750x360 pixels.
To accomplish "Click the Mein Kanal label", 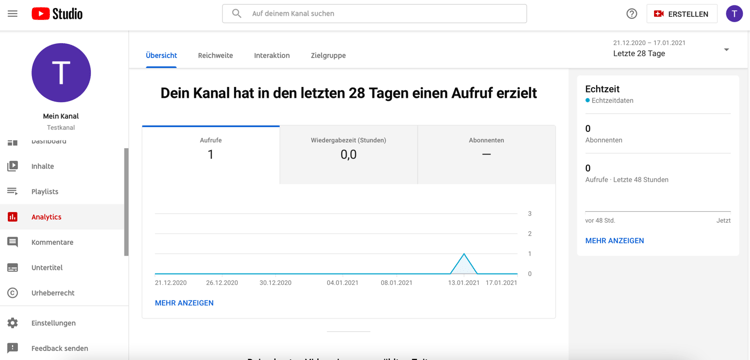I will coord(61,116).
